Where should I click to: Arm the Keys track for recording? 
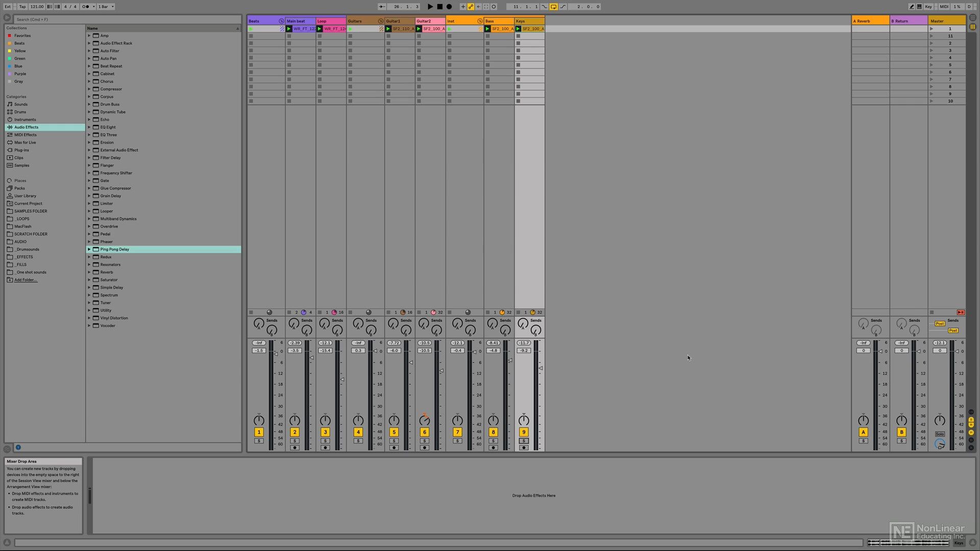[524, 448]
